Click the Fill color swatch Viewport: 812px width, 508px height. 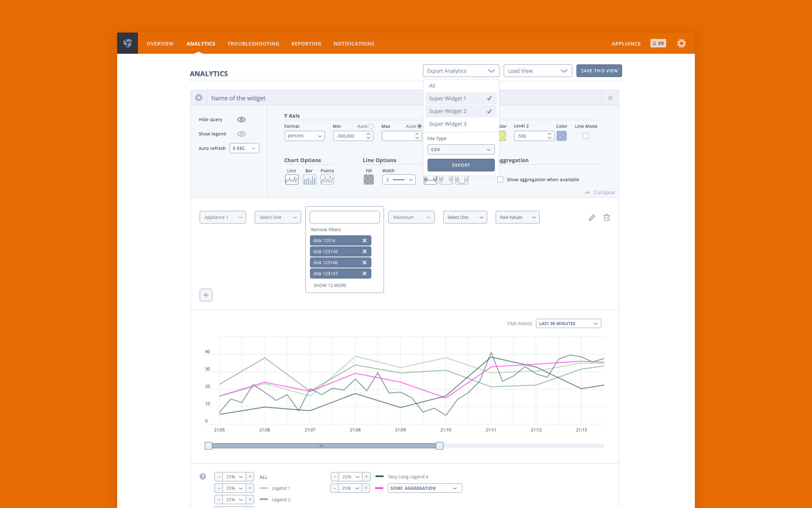[x=368, y=179]
